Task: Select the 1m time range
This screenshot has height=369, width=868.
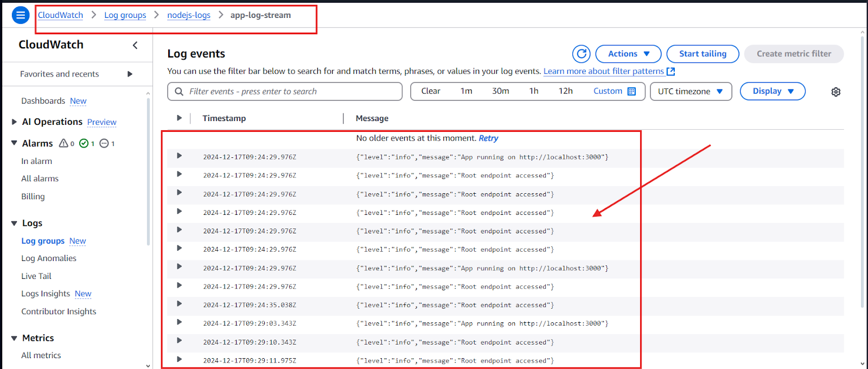Action: (x=467, y=91)
